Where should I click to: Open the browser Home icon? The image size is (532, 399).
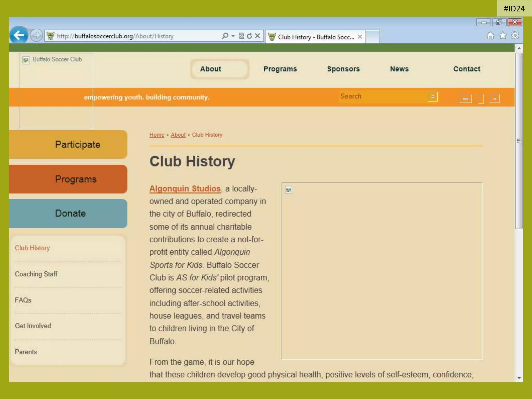coord(490,36)
